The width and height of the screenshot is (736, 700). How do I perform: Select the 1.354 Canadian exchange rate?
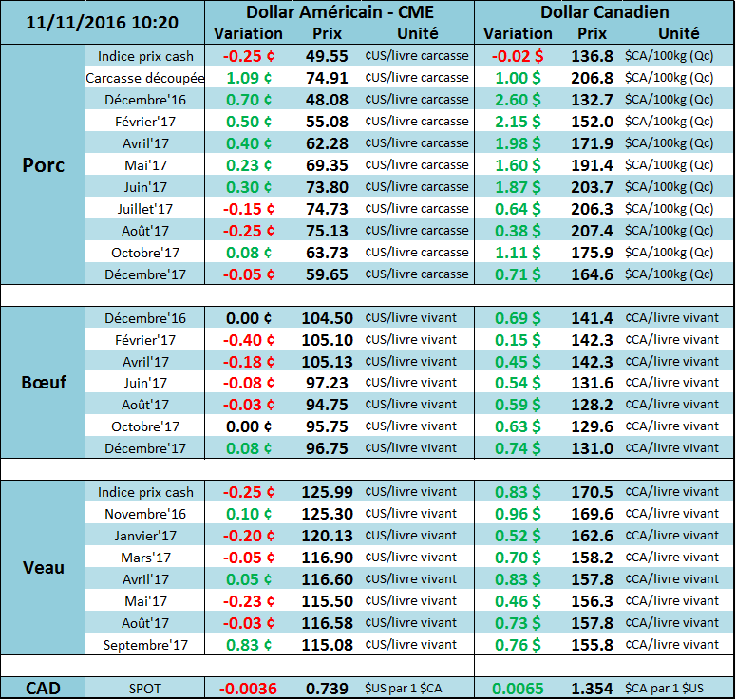point(593,688)
